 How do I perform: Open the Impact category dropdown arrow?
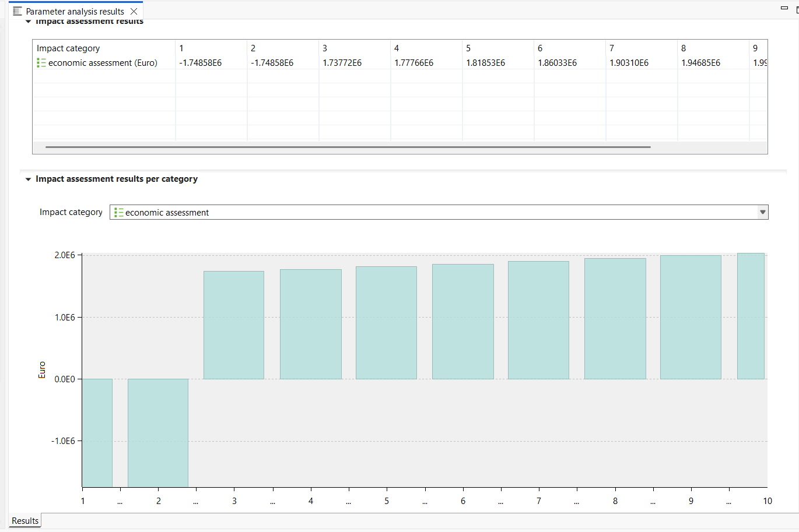[x=762, y=213]
